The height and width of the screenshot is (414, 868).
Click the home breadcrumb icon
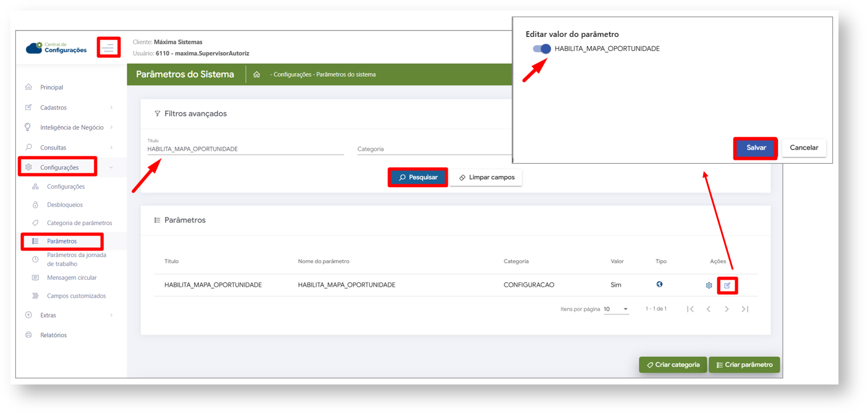click(257, 74)
